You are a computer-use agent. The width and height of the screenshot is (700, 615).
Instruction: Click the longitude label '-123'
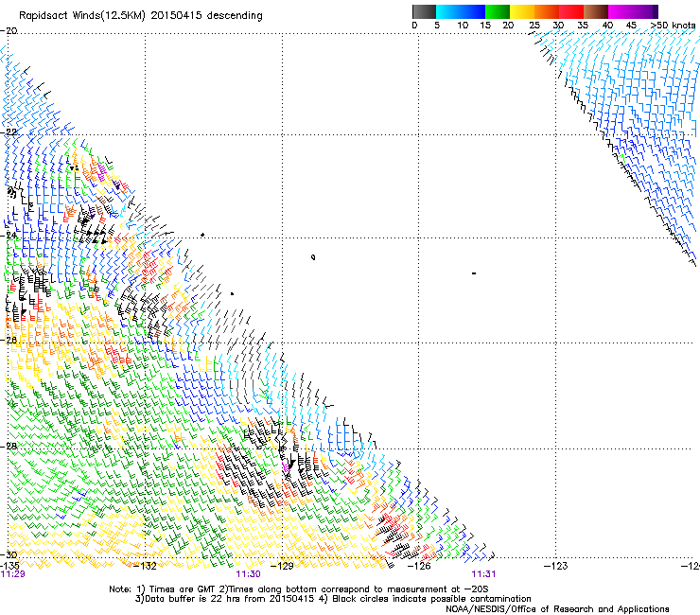[555, 566]
